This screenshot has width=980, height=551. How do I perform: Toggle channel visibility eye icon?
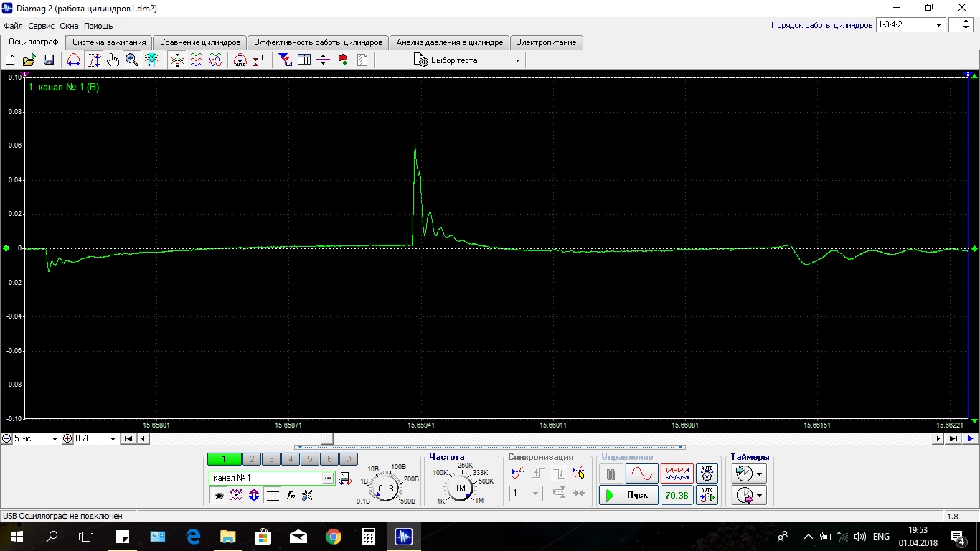[x=219, y=495]
